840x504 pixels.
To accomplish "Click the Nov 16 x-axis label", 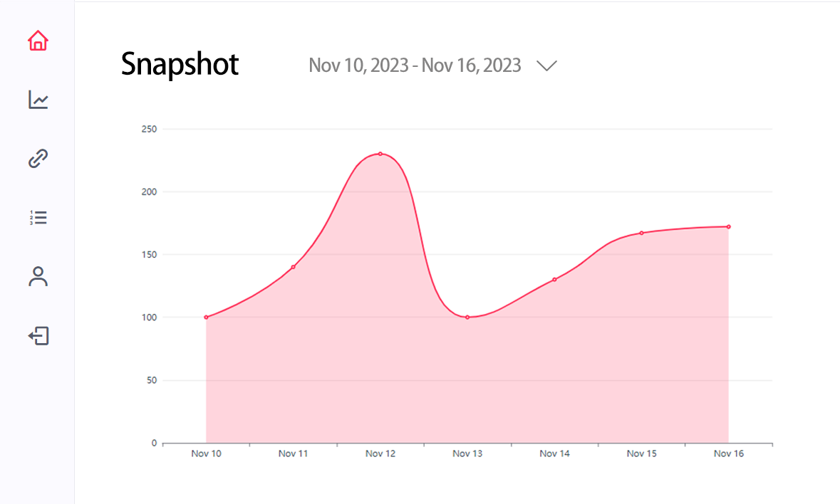I will (728, 453).
